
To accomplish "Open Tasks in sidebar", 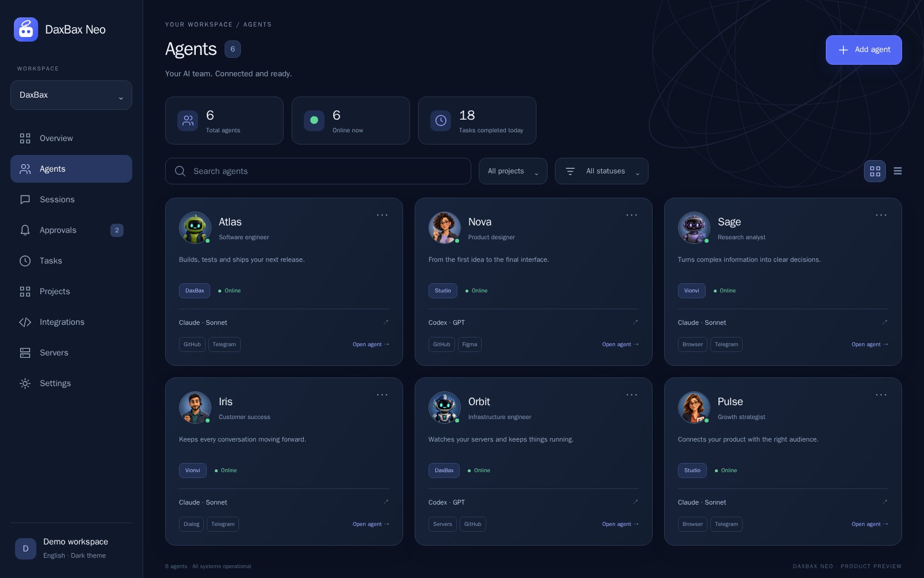I will coord(71,261).
